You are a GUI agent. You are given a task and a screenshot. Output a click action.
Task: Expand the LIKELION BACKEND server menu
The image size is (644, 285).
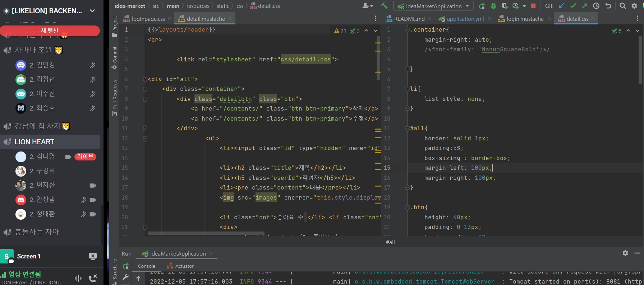(92, 11)
